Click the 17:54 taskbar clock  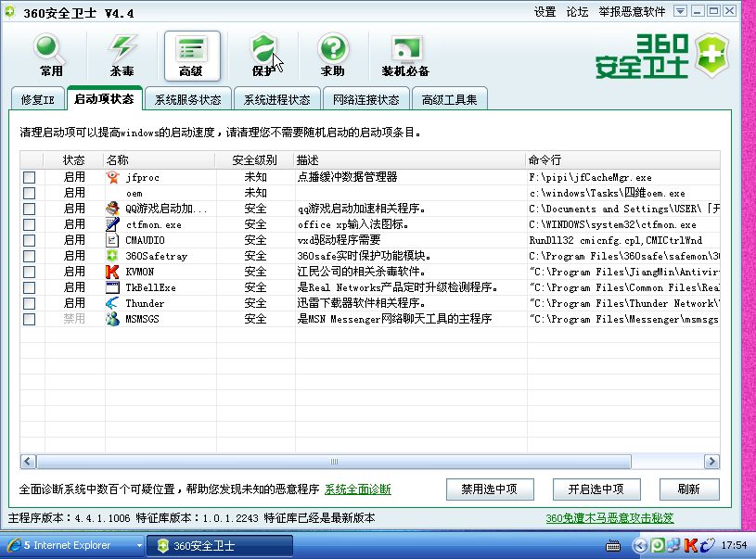pyautogui.click(x=734, y=545)
